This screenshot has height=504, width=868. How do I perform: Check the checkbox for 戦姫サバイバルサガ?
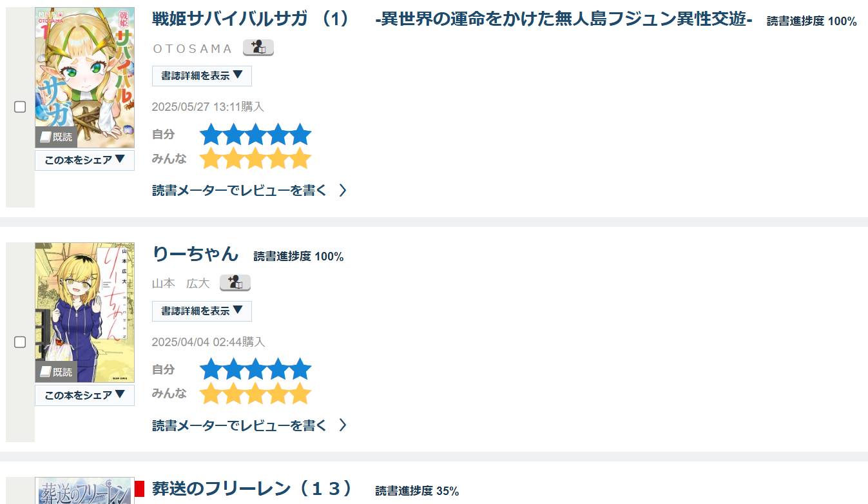20,107
